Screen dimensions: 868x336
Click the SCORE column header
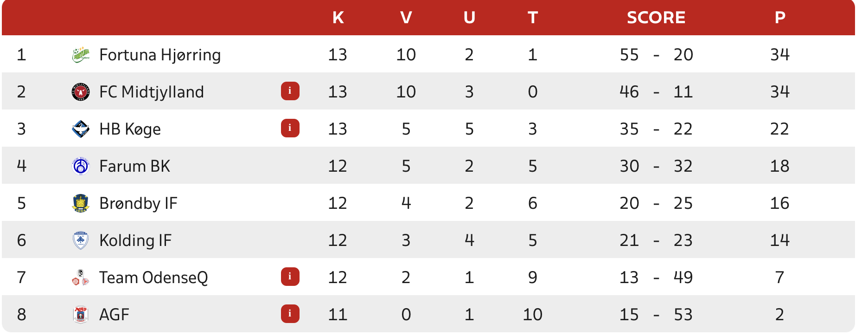[656, 18]
